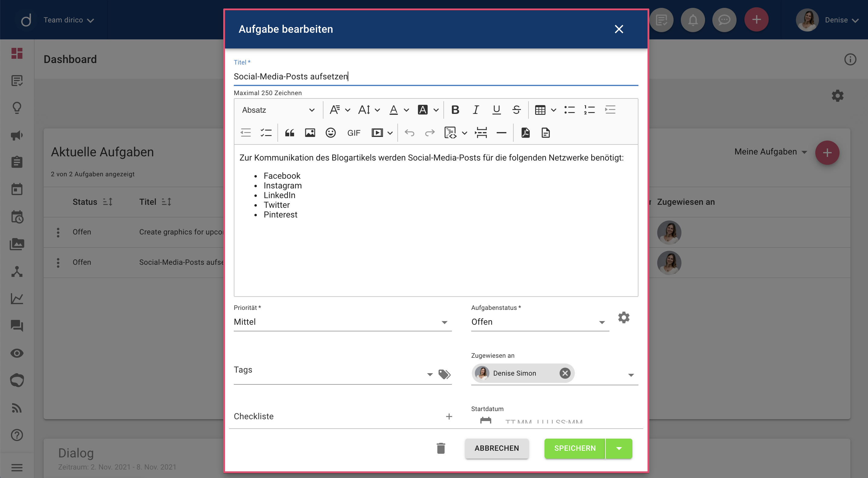Insert a numbered list
Image resolution: width=868 pixels, height=478 pixels.
[x=589, y=110]
